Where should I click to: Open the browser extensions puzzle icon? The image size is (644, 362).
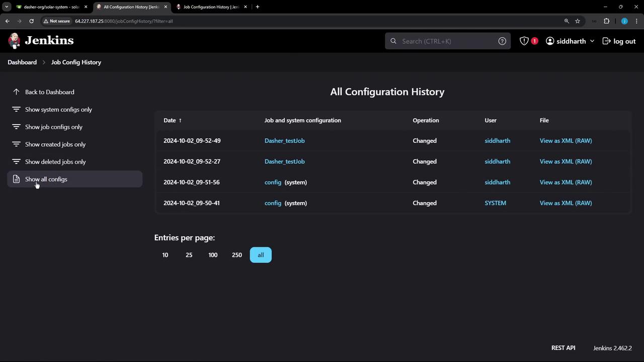pyautogui.click(x=606, y=21)
